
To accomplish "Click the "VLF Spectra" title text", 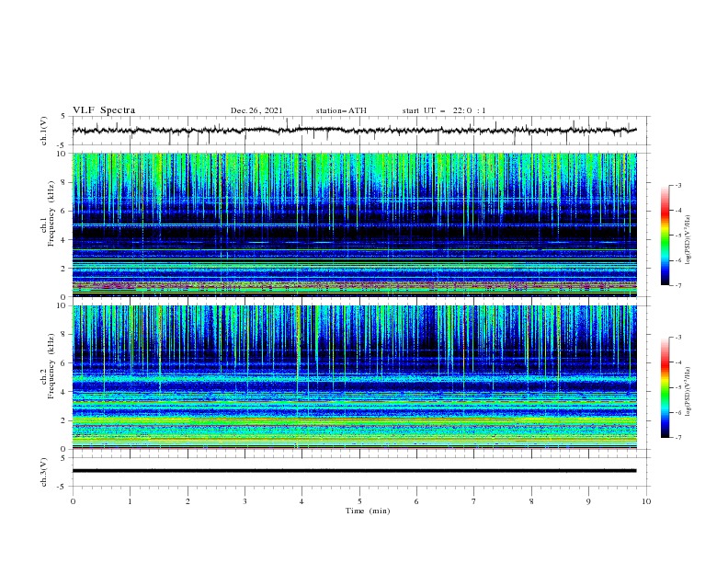I will click(x=104, y=110).
